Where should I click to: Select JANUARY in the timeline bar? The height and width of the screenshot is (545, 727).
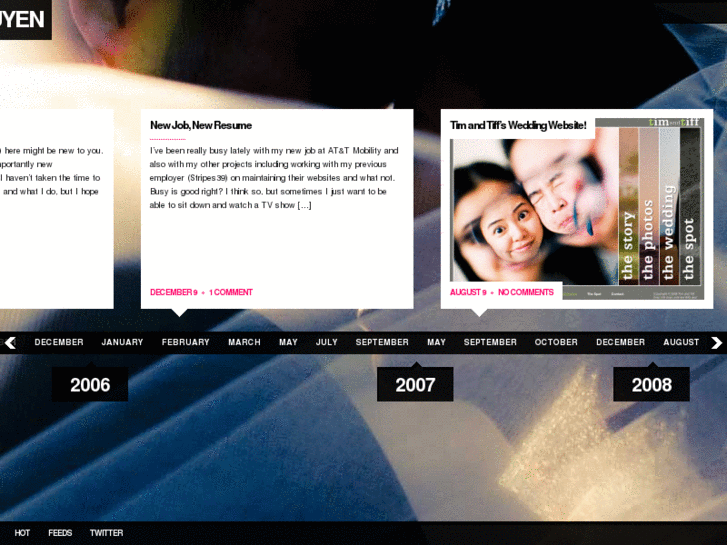[x=122, y=342]
